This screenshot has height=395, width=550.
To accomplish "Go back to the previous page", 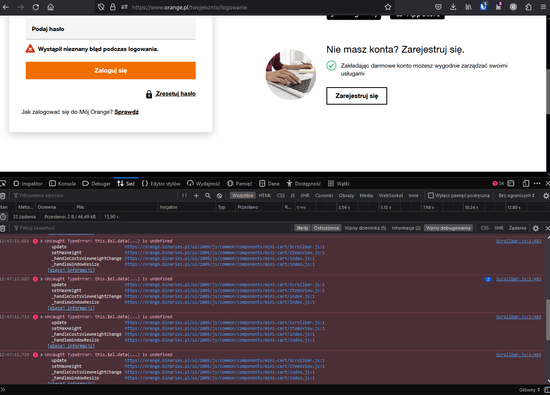I will coord(6,7).
